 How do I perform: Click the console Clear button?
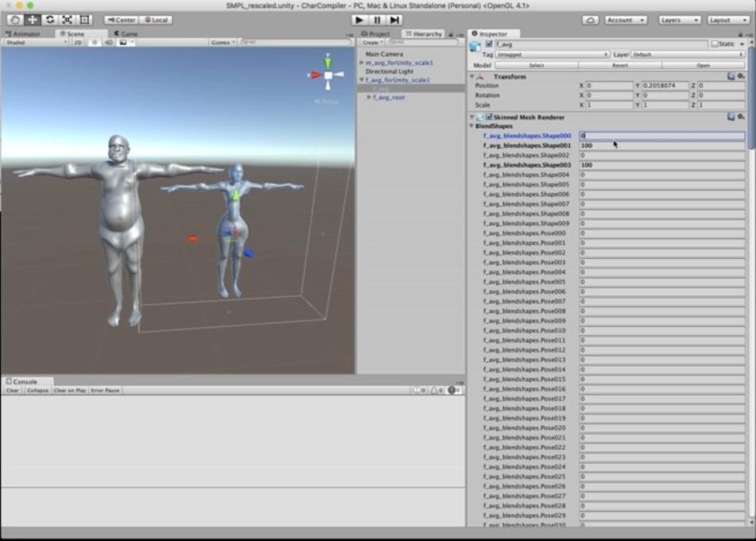tap(12, 390)
